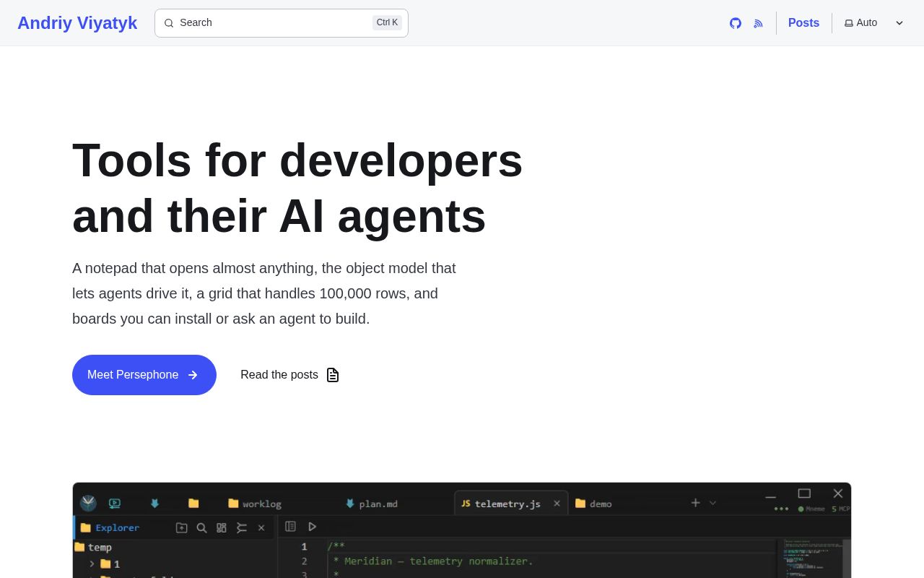Focus the Search input field

(282, 23)
